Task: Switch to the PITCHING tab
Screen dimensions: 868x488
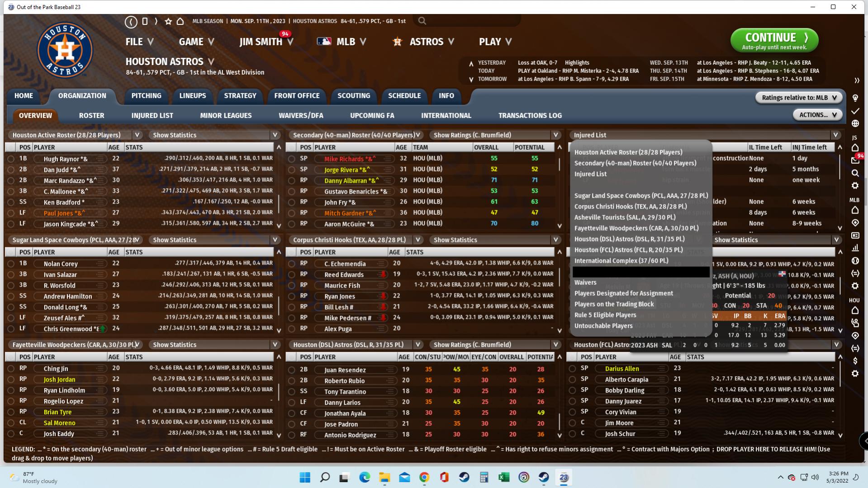Action: (146, 96)
